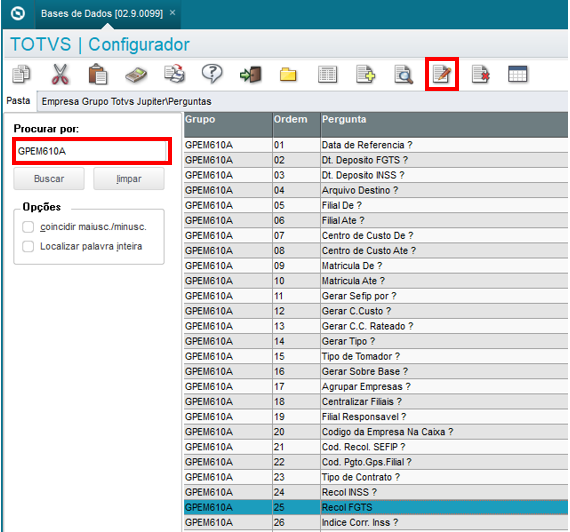Select row Agrupar Empresas ?

376,387
